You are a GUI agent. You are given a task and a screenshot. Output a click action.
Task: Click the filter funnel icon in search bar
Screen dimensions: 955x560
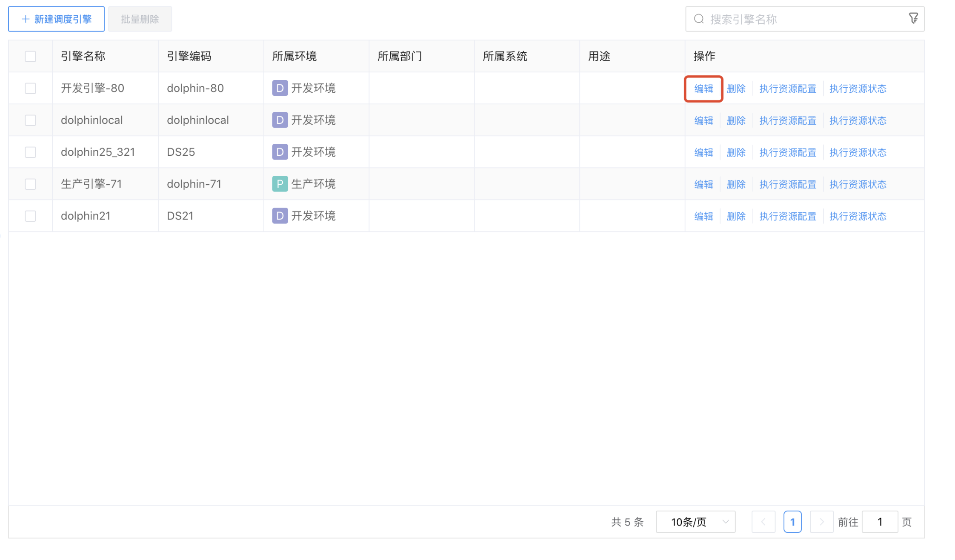click(914, 19)
